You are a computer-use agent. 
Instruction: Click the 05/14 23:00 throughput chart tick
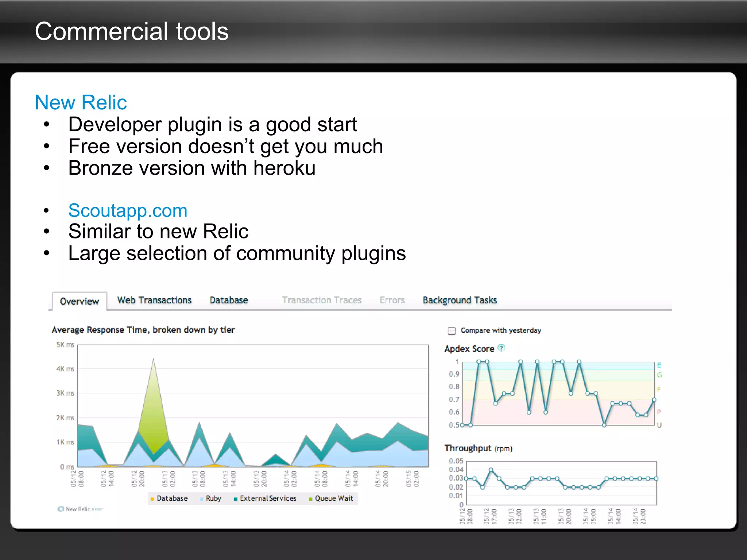coord(639,516)
